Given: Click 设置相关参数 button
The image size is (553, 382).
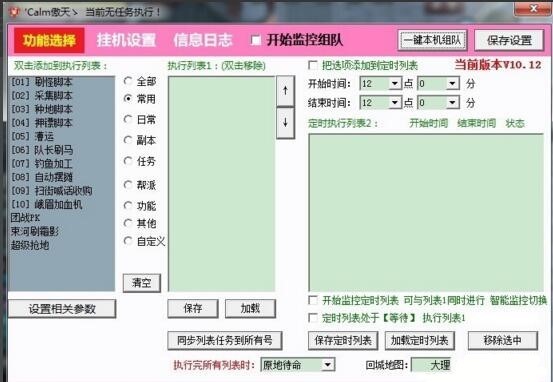Looking at the screenshot, I should coord(62,309).
